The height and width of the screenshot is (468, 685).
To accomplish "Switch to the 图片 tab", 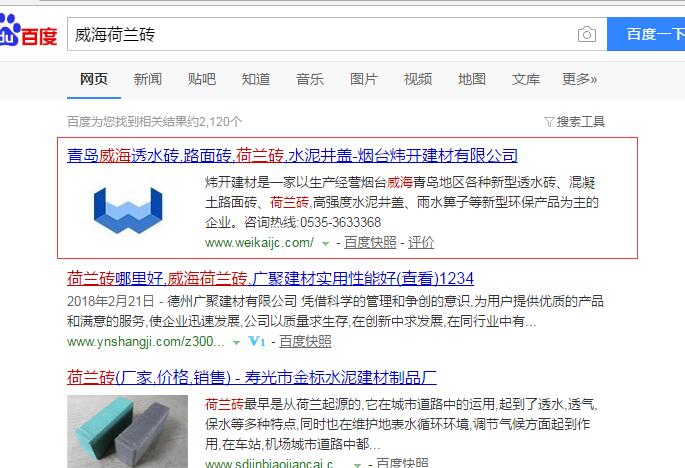I will point(364,79).
